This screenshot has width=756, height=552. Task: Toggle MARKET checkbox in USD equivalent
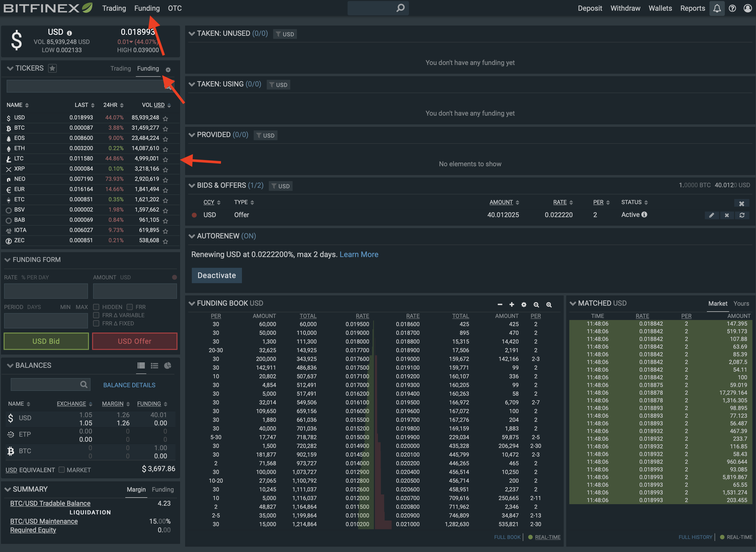click(61, 469)
